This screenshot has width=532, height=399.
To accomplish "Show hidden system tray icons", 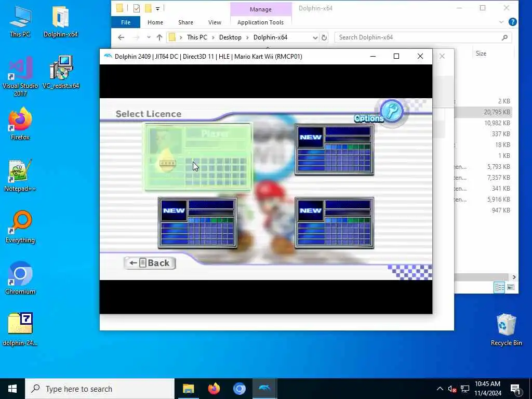I will pyautogui.click(x=440, y=389).
